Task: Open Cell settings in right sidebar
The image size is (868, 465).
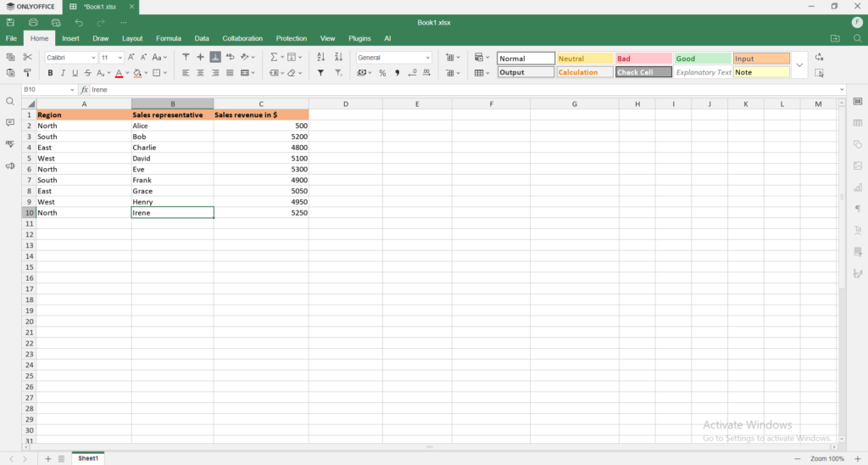Action: [x=858, y=102]
